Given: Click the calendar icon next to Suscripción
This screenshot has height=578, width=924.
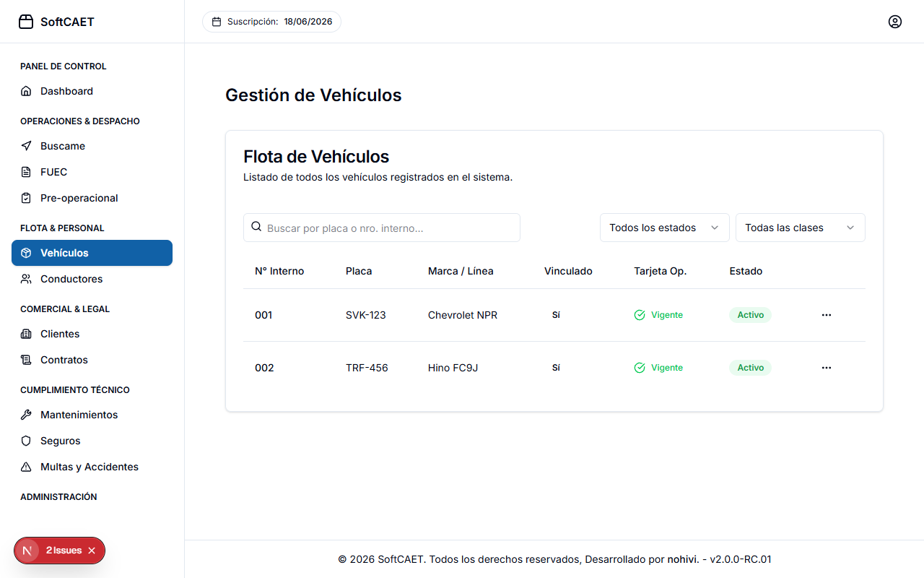Looking at the screenshot, I should tap(217, 22).
